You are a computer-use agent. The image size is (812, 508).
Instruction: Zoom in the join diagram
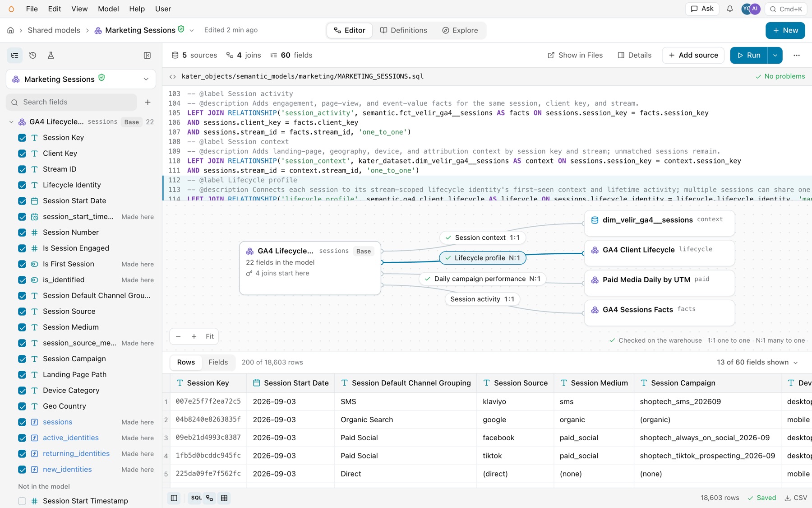(x=194, y=336)
